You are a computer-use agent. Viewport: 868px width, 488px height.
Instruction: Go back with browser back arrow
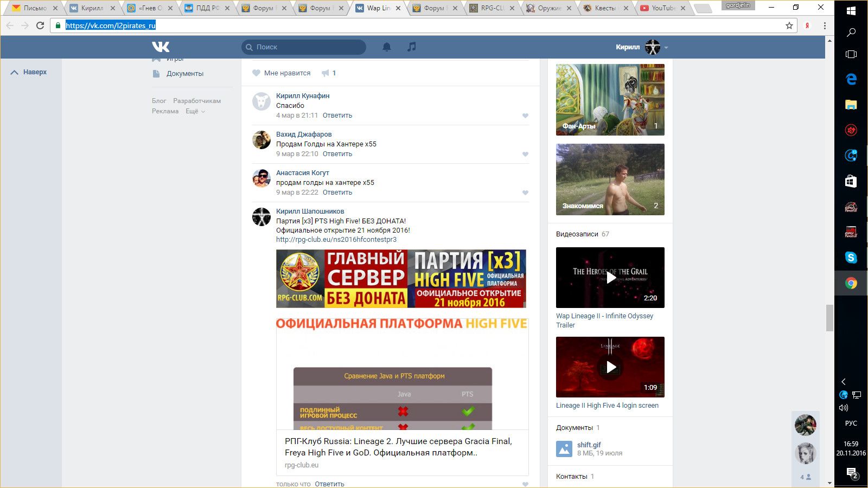[x=10, y=25]
